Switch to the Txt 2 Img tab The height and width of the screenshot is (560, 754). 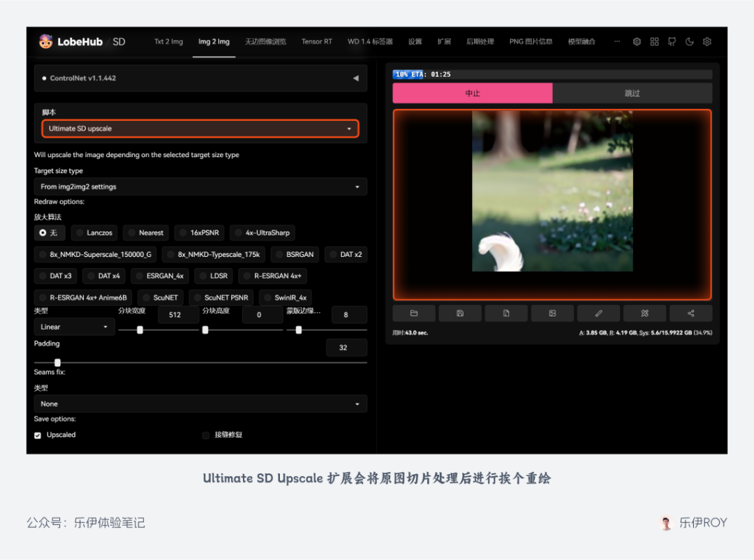pyautogui.click(x=168, y=42)
